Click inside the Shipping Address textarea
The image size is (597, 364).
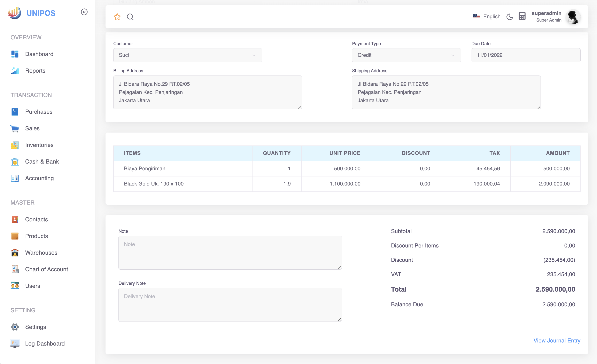446,92
